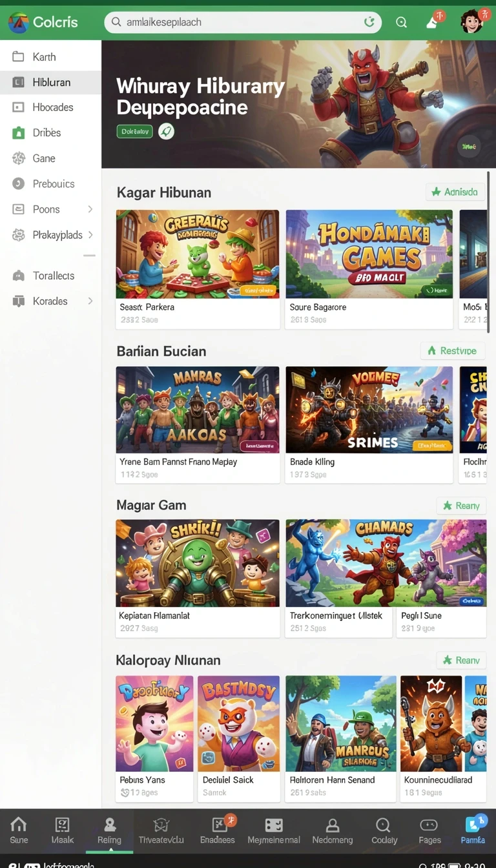Open the Decialiel Saick game thumbnail

point(238,723)
